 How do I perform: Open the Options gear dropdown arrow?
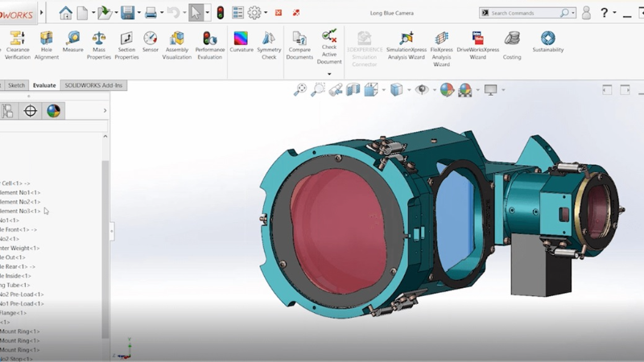pyautogui.click(x=266, y=13)
